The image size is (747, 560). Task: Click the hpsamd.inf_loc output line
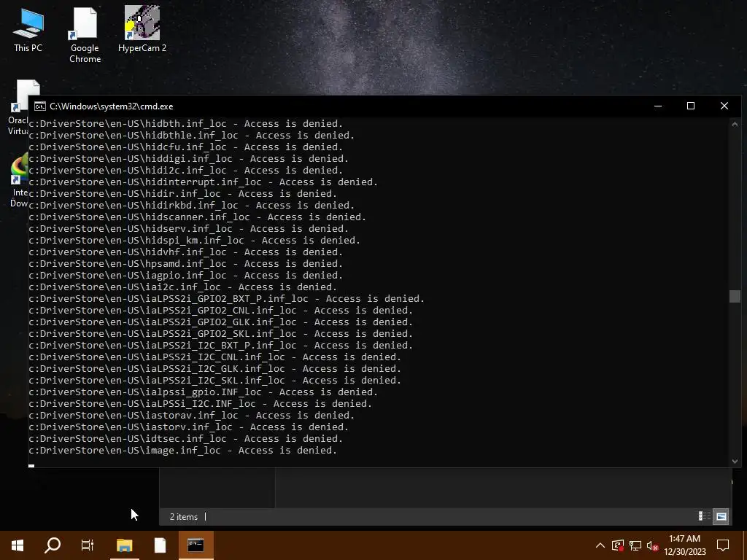pyautogui.click(x=186, y=264)
